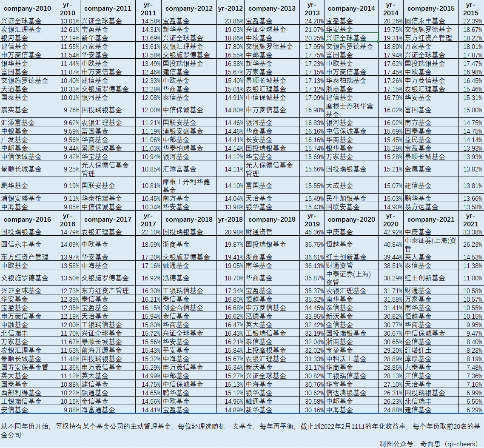Click the 中银基金 cell
484x448 pixels.
[28, 131]
